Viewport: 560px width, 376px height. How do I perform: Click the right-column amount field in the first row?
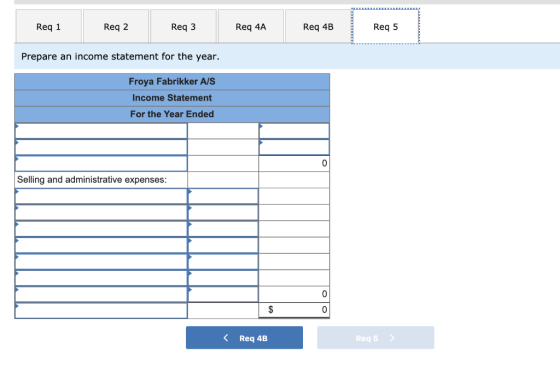pos(294,131)
